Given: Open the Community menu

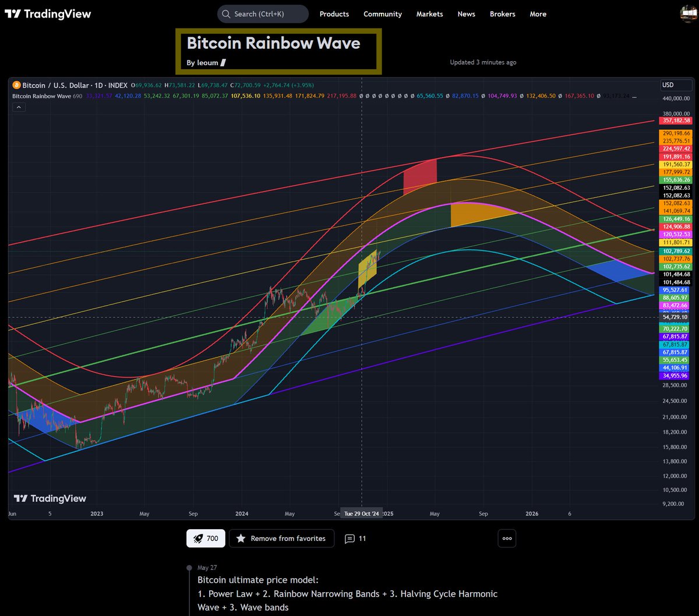Looking at the screenshot, I should click(x=383, y=14).
